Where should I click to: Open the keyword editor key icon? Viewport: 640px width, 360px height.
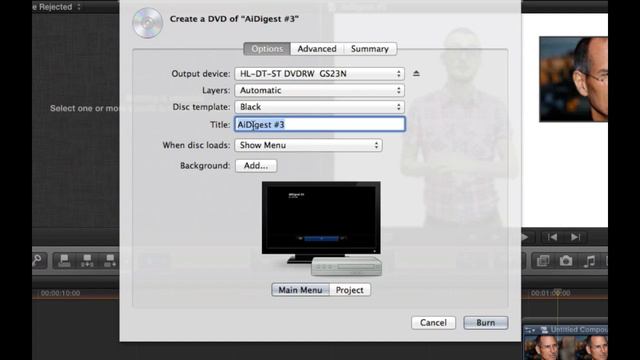(x=37, y=260)
